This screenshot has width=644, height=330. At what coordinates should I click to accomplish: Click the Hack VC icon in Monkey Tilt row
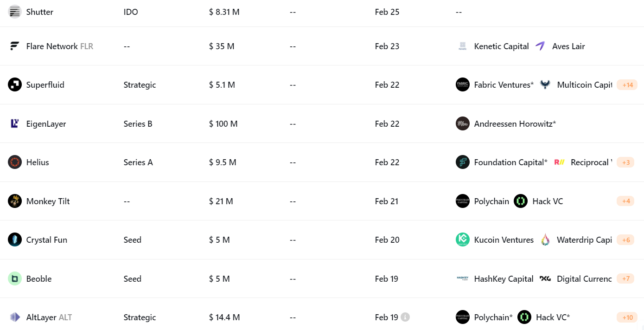coord(521,201)
